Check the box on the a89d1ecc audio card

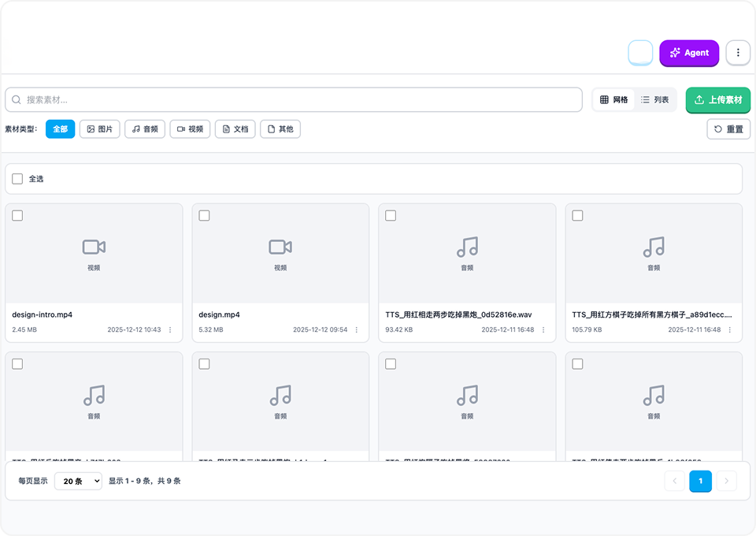[577, 215]
